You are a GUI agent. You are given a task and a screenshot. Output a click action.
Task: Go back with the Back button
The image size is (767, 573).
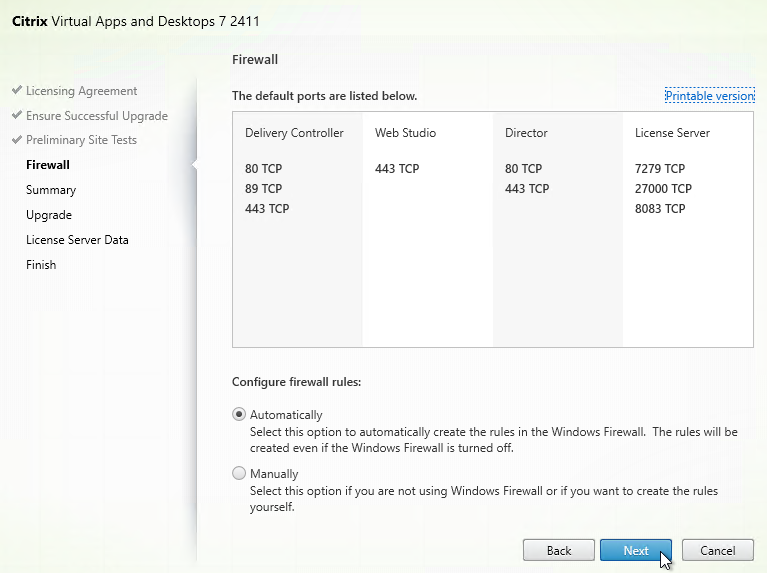[x=559, y=550]
